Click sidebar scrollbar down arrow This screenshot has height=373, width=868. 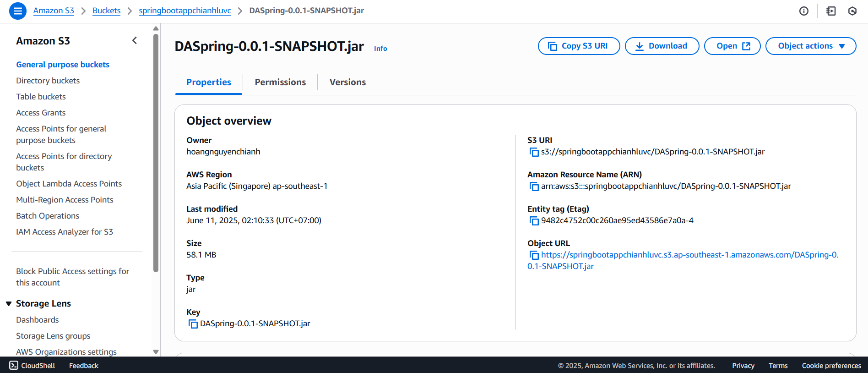pos(156,352)
